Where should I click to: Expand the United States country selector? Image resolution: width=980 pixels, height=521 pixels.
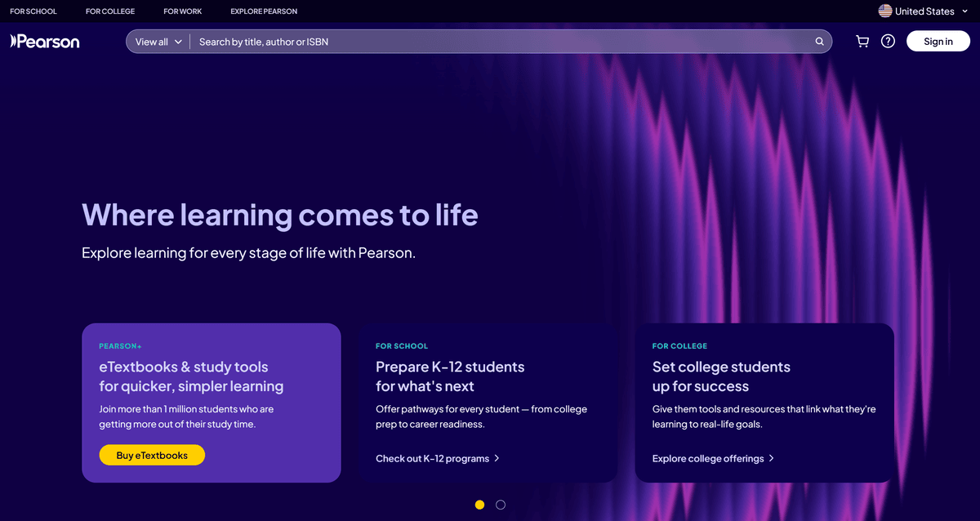point(924,11)
